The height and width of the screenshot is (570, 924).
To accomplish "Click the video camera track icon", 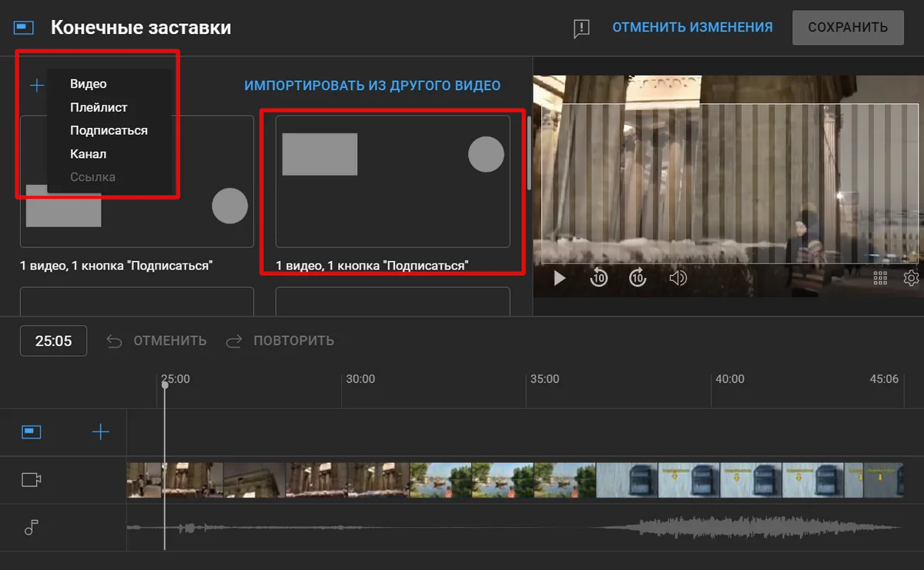I will (31, 480).
